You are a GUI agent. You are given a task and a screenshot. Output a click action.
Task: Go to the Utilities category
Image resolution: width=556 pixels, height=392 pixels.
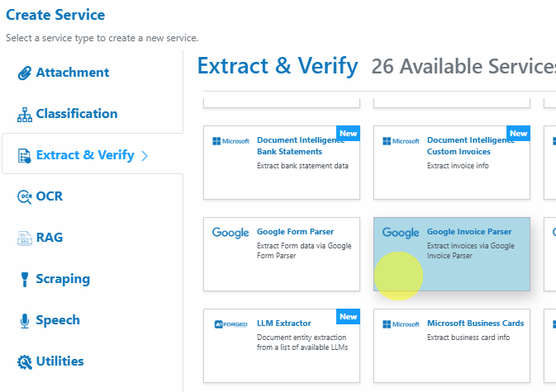(x=60, y=361)
